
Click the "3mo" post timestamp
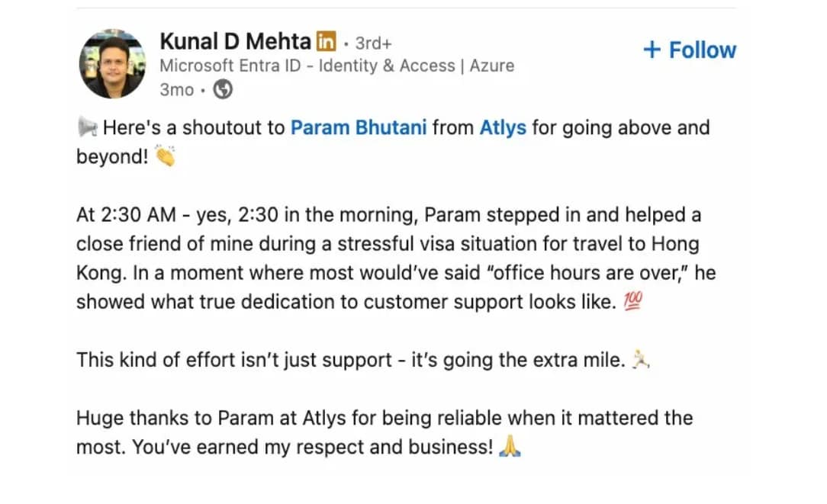click(177, 90)
